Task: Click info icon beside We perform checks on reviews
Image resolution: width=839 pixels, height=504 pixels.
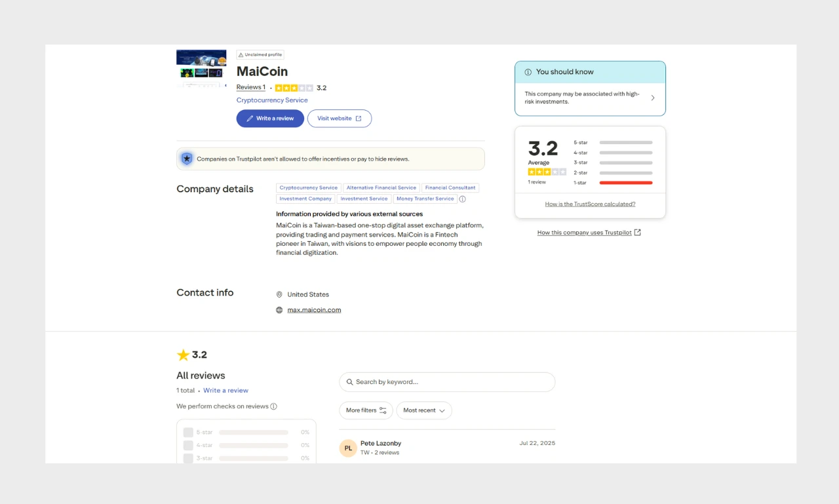Action: pyautogui.click(x=274, y=406)
